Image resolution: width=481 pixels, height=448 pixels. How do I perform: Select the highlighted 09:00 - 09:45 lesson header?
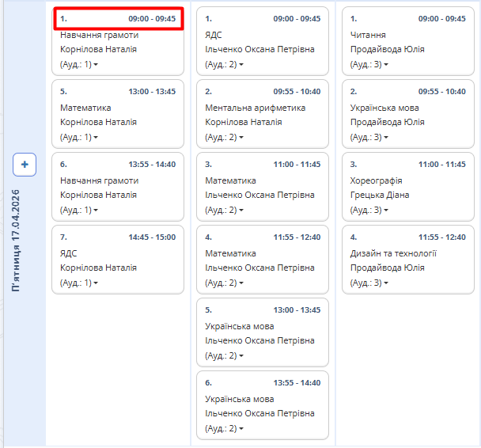coord(118,19)
